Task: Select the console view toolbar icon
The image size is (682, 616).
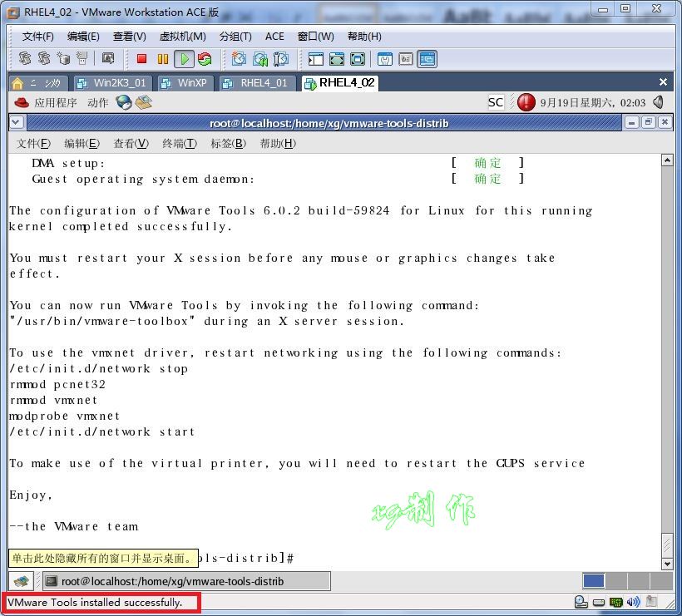Action: pos(427,59)
